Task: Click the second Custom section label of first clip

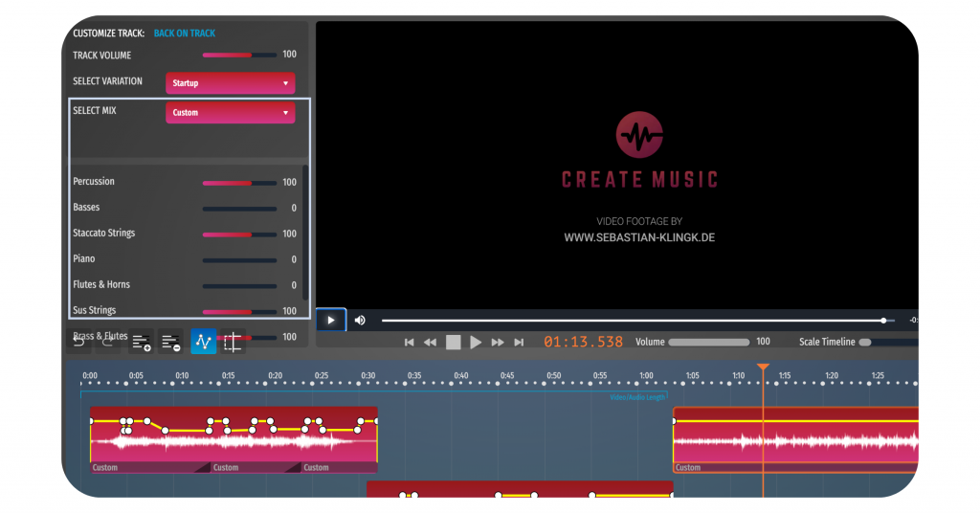Action: click(x=226, y=467)
